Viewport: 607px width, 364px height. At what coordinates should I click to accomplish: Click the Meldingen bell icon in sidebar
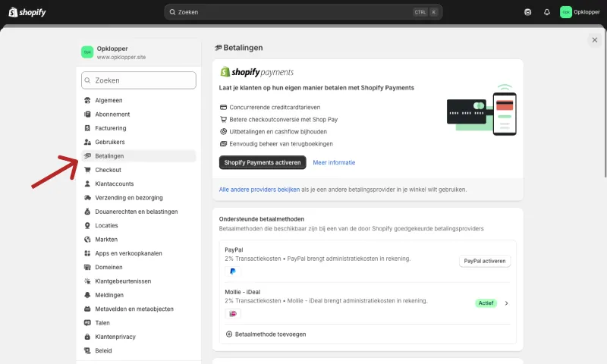[x=87, y=295]
